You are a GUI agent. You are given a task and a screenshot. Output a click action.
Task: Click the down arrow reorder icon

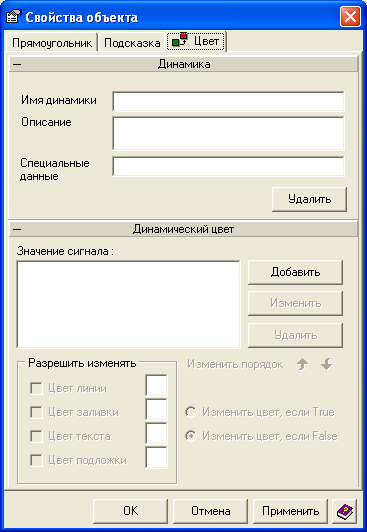click(327, 364)
